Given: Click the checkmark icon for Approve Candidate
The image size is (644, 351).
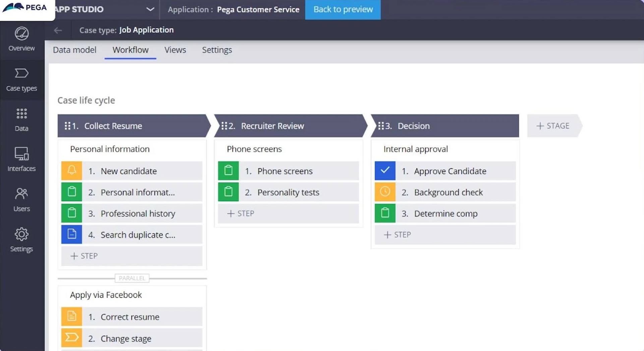Looking at the screenshot, I should pyautogui.click(x=385, y=171).
